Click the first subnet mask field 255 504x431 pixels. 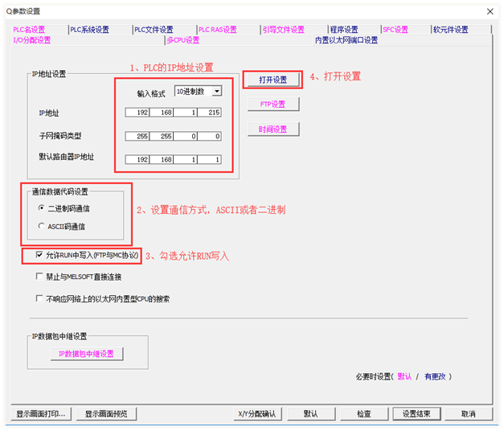137,136
